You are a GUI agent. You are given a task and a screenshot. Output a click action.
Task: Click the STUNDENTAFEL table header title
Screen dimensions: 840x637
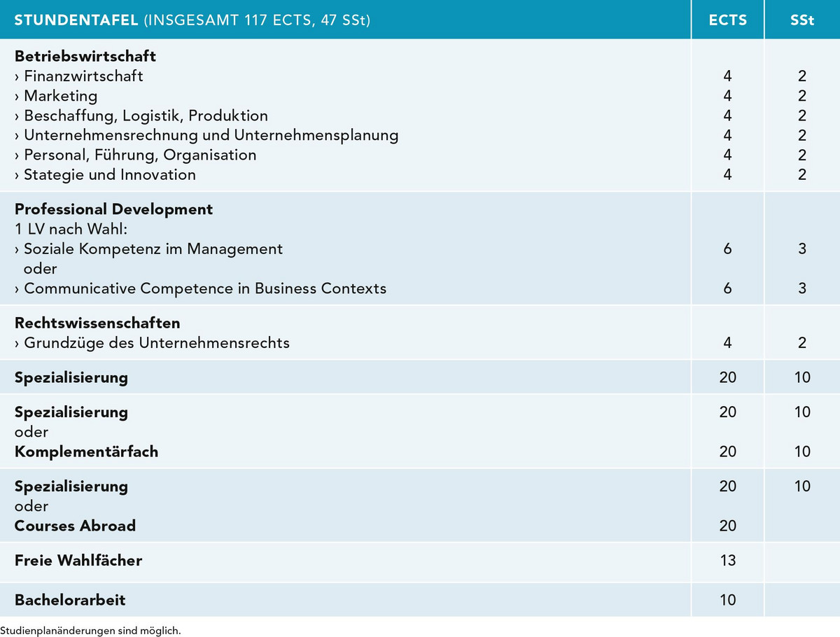[x=192, y=20]
